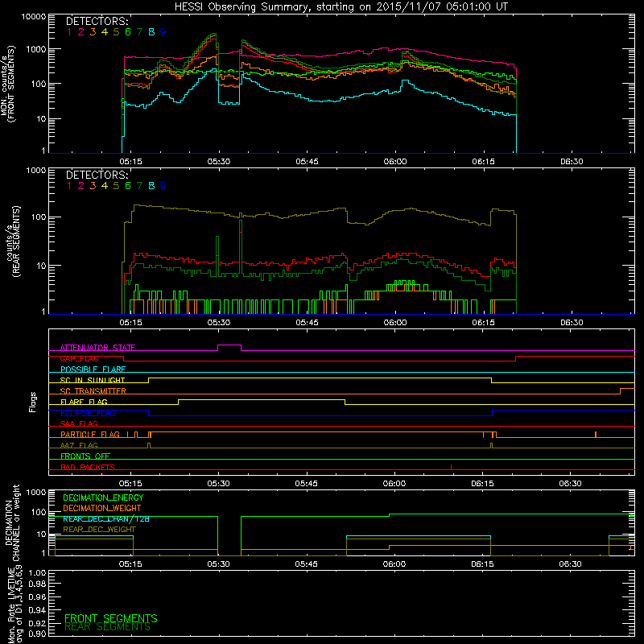Click the 06:15 x-axis label under the flags panel
This screenshot has height=644, width=644.
click(482, 484)
